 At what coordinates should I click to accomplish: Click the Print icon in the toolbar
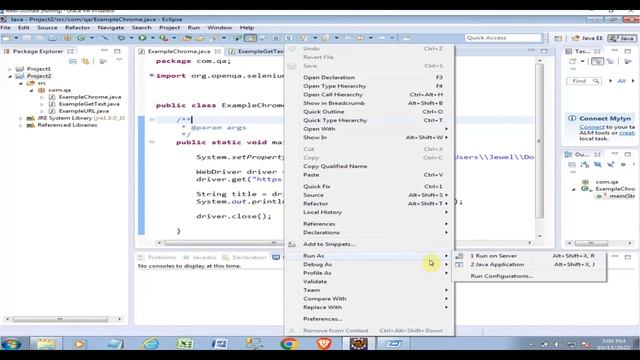pyautogui.click(x=53, y=38)
